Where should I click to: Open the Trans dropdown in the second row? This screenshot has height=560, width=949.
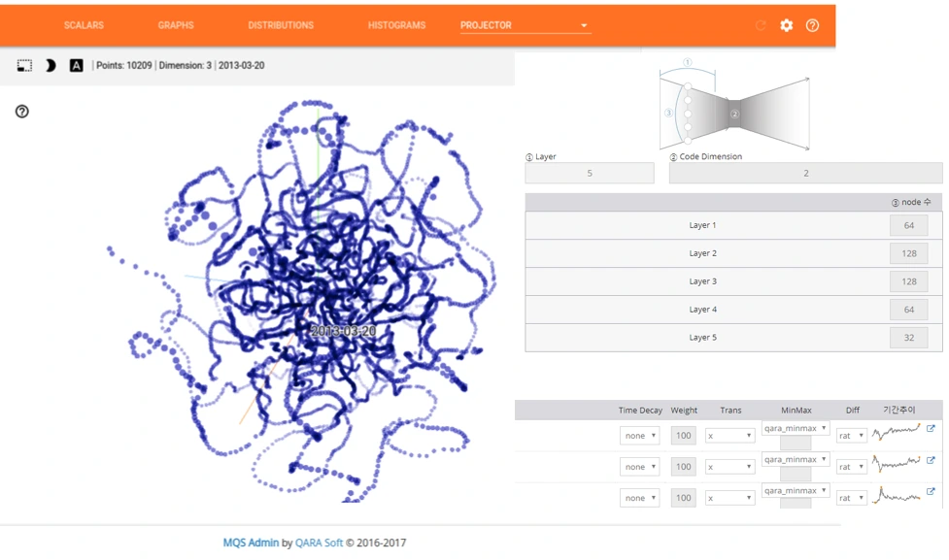click(x=729, y=467)
